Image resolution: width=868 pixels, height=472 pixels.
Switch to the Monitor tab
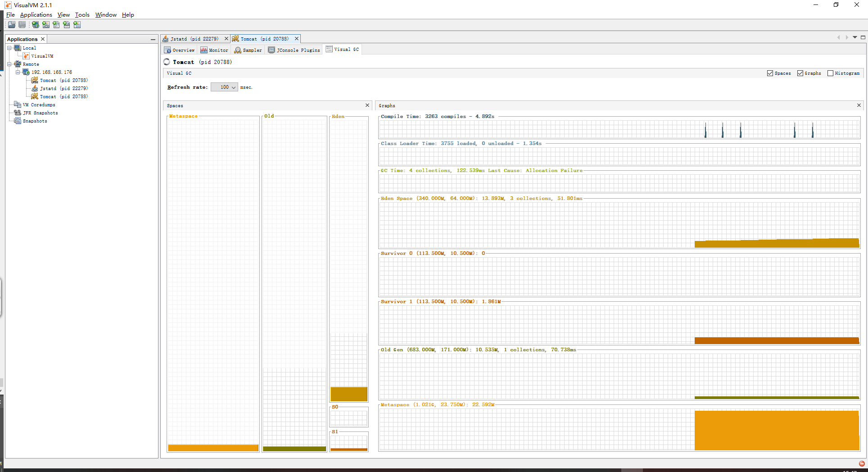click(214, 50)
